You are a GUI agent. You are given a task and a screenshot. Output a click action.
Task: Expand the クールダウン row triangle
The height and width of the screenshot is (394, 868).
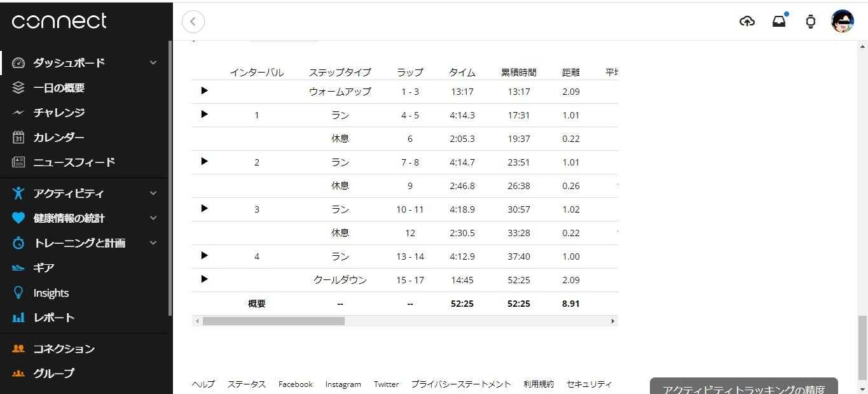[x=204, y=279]
